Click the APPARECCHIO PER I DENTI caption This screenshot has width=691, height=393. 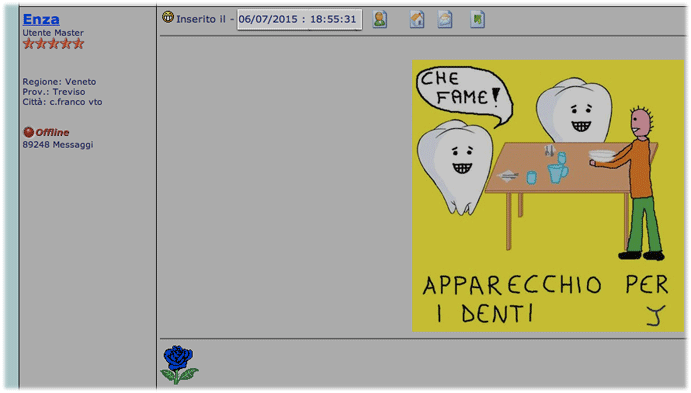click(546, 299)
